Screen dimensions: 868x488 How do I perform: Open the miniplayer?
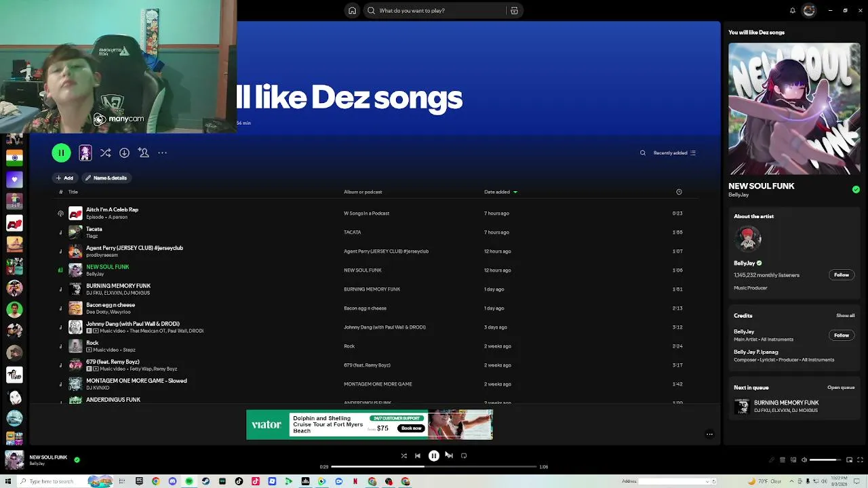(850, 460)
